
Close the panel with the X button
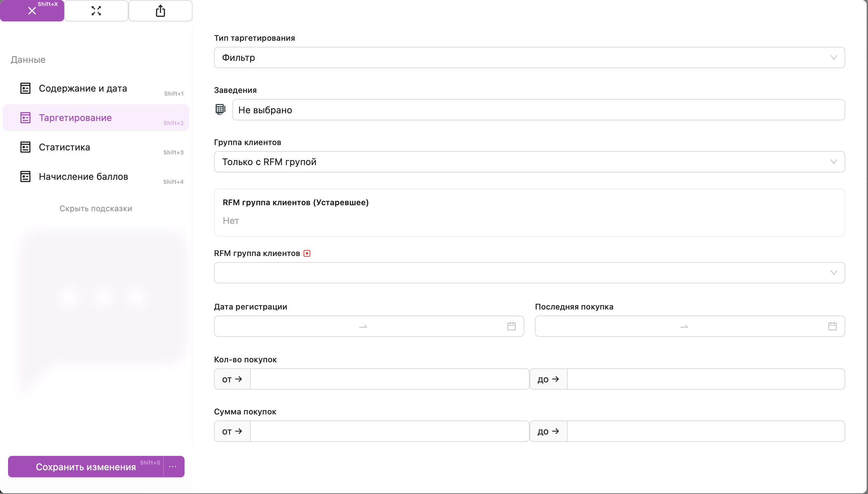coord(32,11)
